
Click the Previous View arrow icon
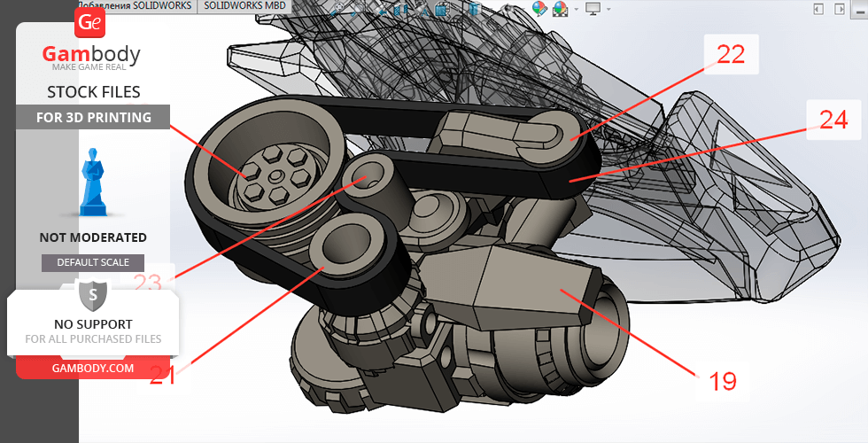point(382,9)
